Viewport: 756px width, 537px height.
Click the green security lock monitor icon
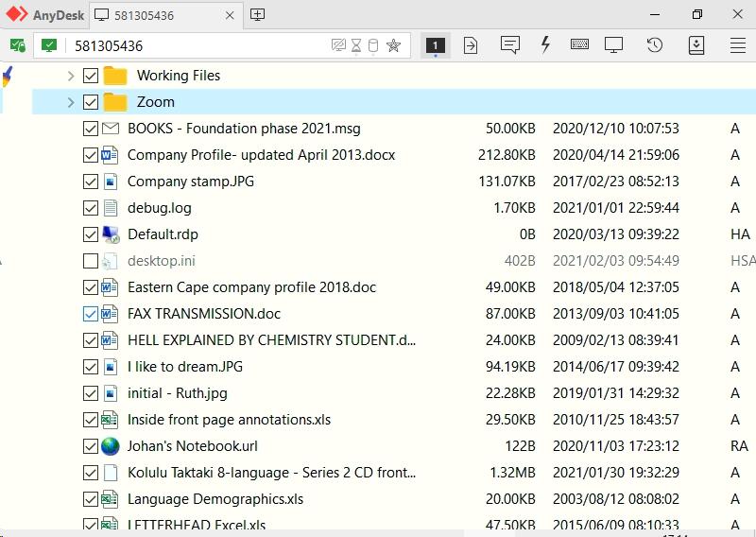[x=17, y=45]
